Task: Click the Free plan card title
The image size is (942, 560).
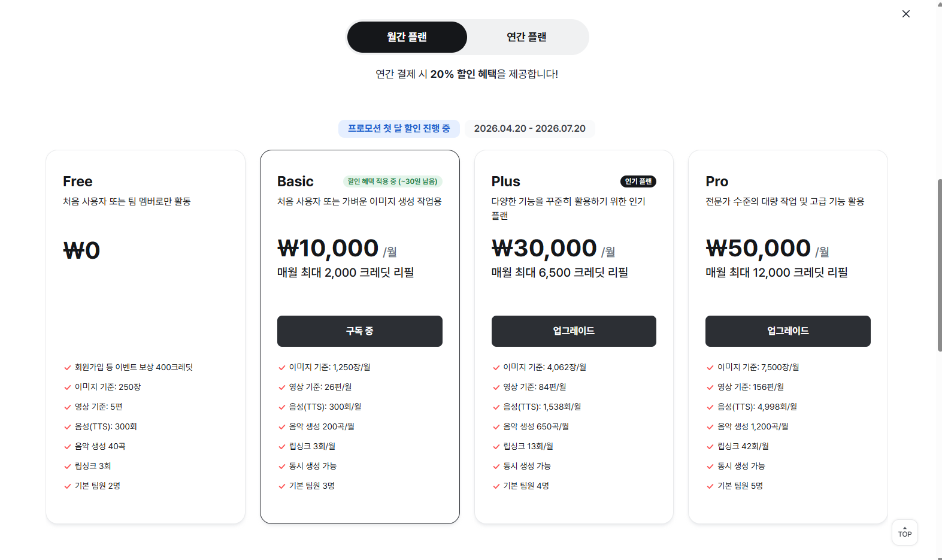Action: click(78, 181)
